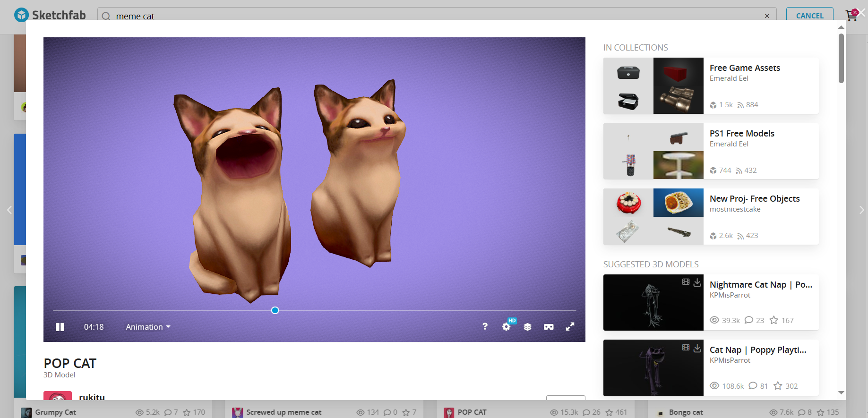
Task: Open Screwed up meme cat result
Action: (284, 412)
